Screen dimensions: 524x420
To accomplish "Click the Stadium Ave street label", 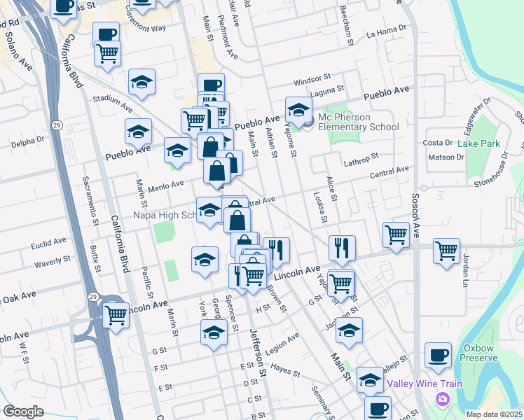I will 113,104.
